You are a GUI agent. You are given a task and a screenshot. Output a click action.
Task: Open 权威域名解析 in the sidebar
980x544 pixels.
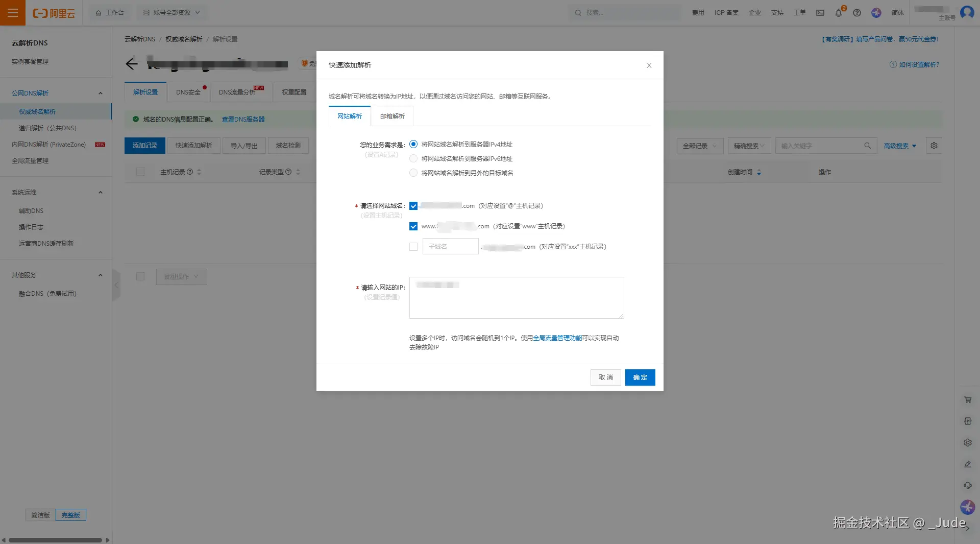pyautogui.click(x=56, y=111)
